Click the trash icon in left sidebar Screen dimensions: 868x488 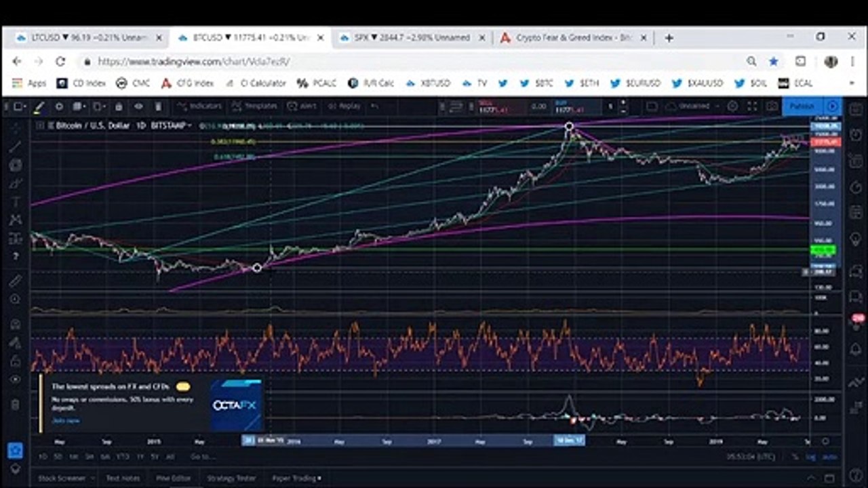pos(16,405)
